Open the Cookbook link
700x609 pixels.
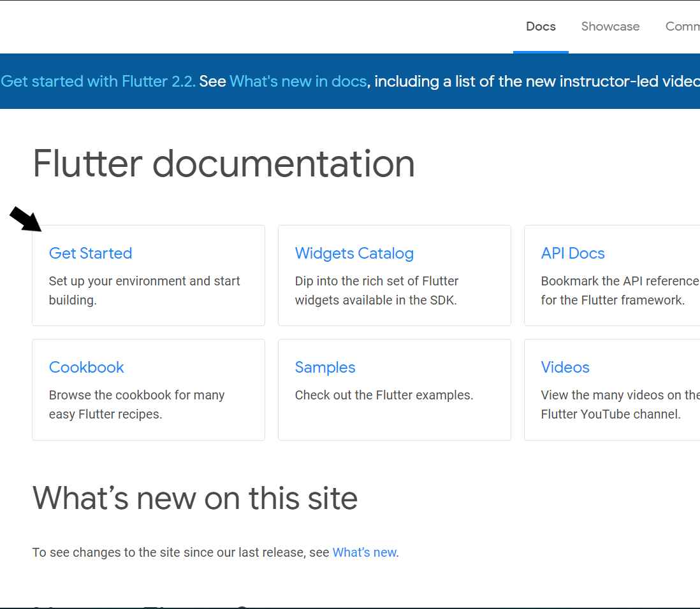coord(86,367)
